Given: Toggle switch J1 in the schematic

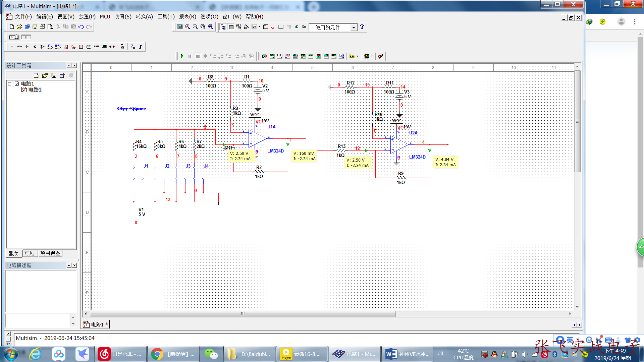Looking at the screenshot, I should [x=139, y=173].
